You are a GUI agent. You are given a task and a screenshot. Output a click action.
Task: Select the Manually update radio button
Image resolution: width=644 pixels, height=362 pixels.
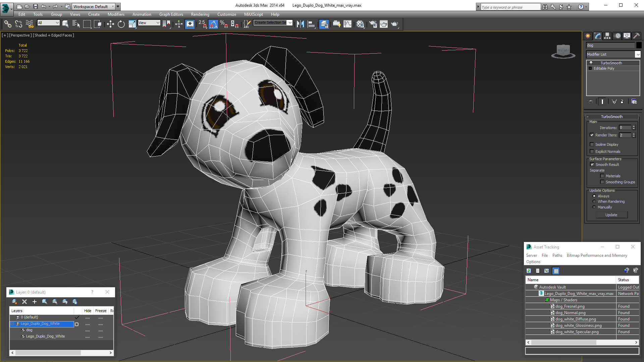pyautogui.click(x=594, y=207)
